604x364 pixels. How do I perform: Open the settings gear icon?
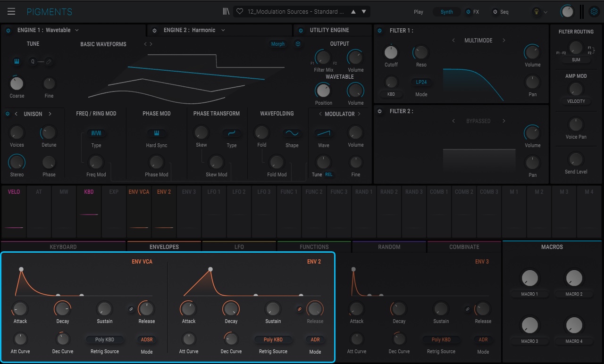pos(594,12)
